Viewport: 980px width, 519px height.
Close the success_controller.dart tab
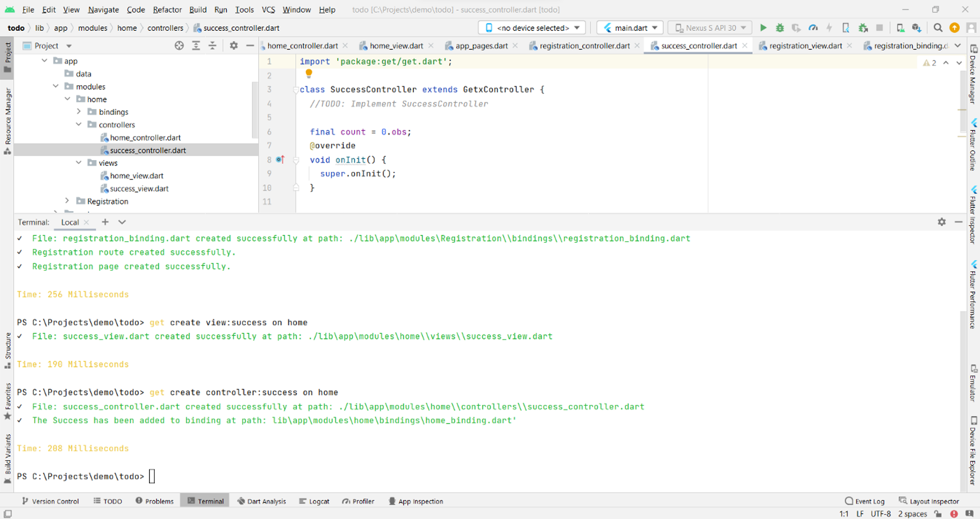(745, 46)
